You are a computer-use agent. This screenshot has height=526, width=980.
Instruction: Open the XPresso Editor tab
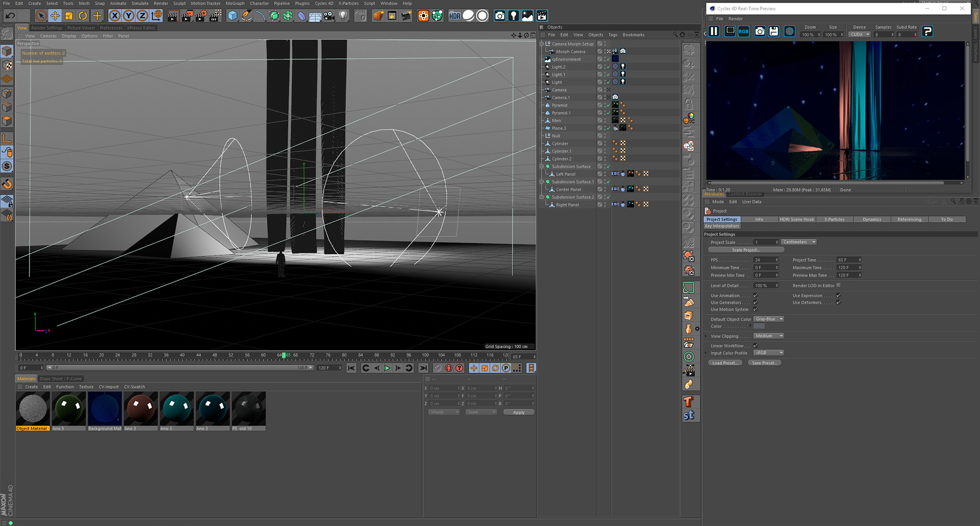point(141,28)
